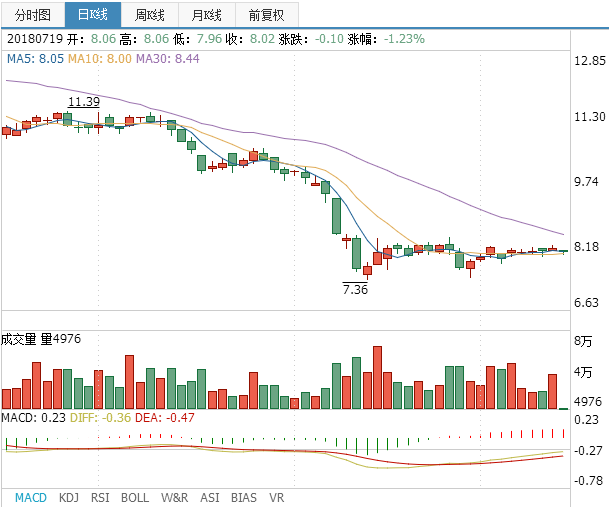609x507 pixels.
Task: Click the MA5: 8.05 legend
Action: pos(35,59)
